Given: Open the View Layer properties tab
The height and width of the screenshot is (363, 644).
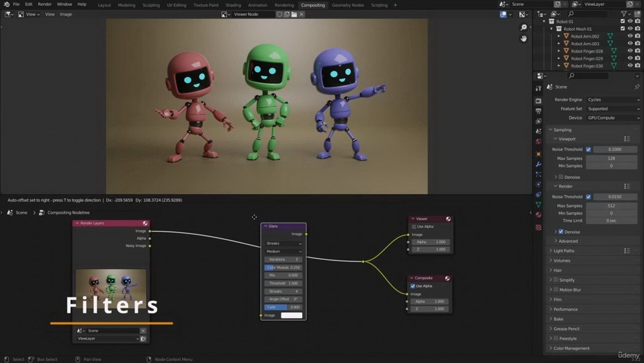Looking at the screenshot, I should 538,121.
